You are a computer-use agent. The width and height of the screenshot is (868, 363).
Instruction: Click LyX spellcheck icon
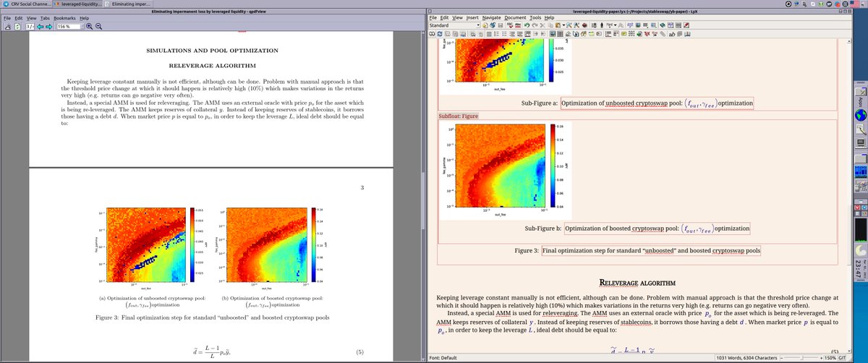pyautogui.click(x=510, y=25)
